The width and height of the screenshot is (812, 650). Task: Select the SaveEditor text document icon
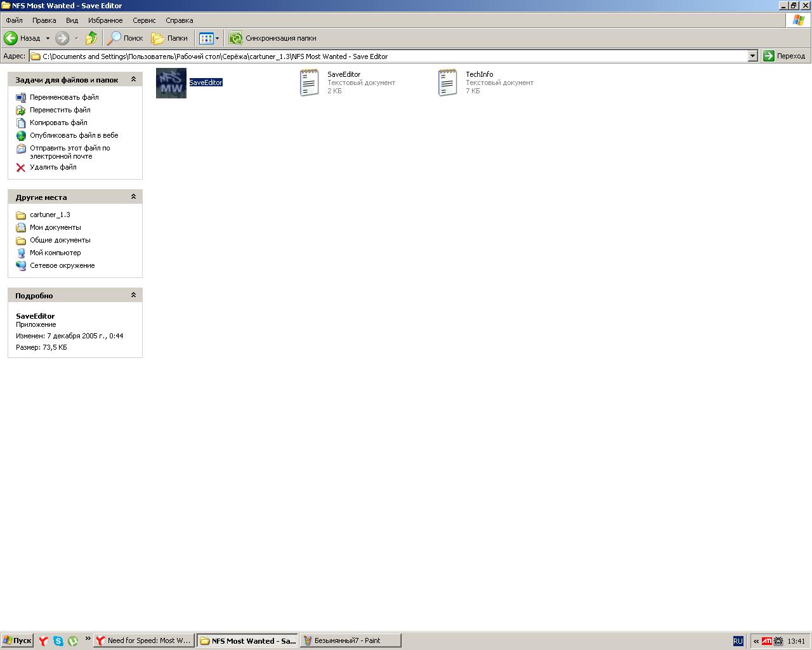(309, 83)
